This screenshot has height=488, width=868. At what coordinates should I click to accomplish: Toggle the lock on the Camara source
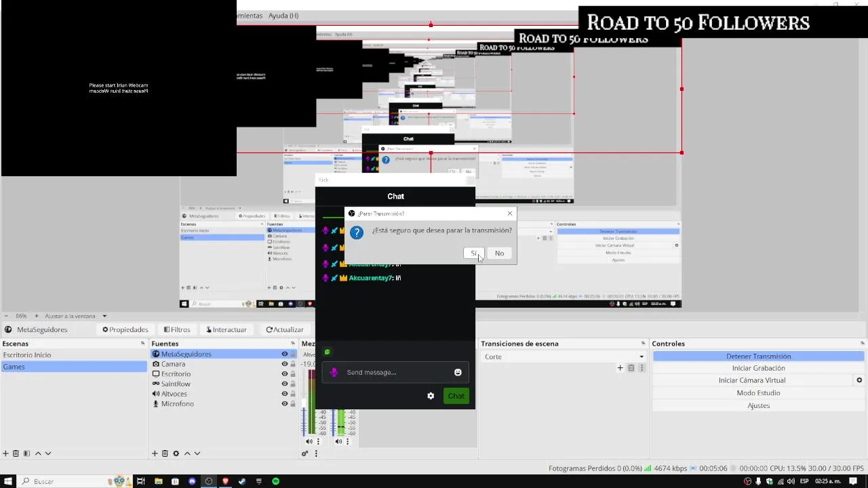click(293, 364)
